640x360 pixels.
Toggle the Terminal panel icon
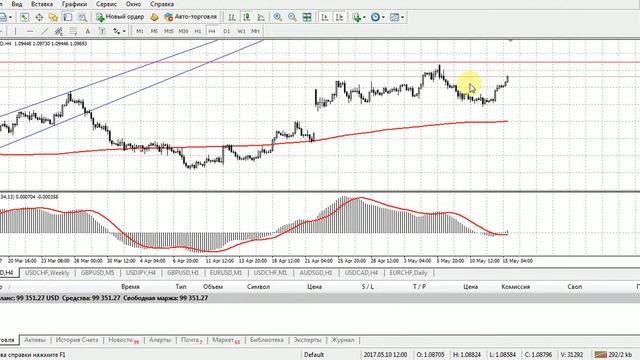(68, 17)
